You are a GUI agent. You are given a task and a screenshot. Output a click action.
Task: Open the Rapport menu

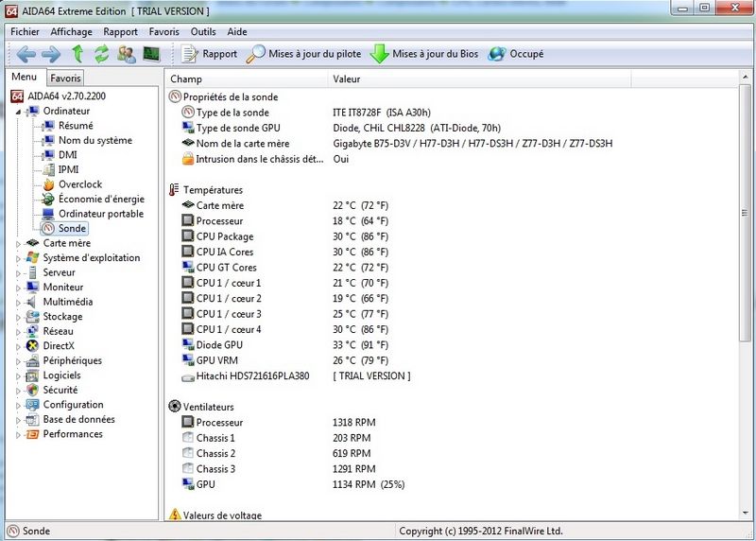pyautogui.click(x=121, y=32)
